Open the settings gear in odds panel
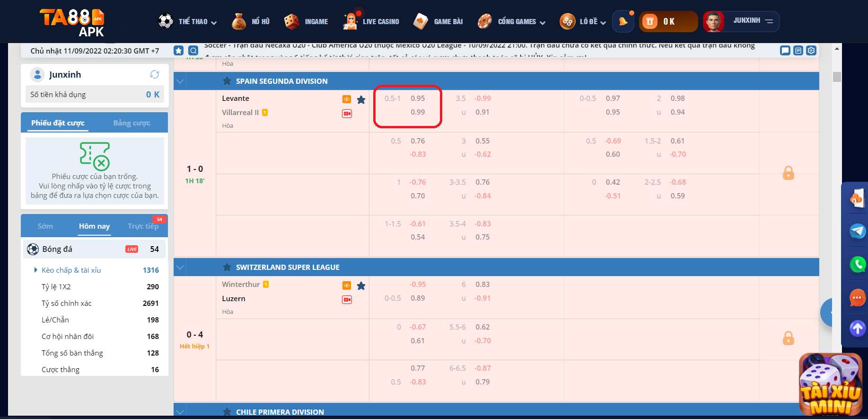868x419 pixels. pos(811,51)
